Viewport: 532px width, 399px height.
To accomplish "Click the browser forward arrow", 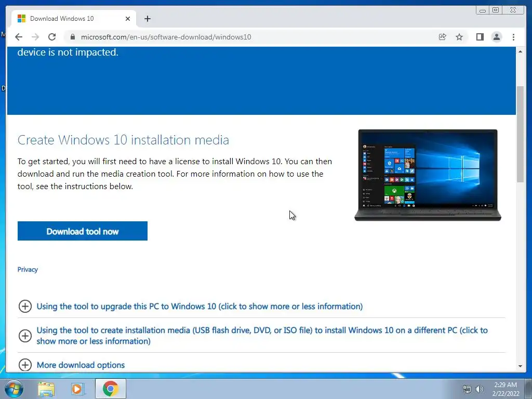I will point(35,37).
